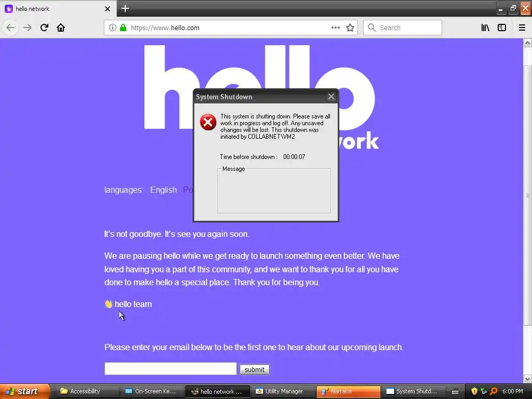
Task: Submit the email form
Action: coord(255,369)
